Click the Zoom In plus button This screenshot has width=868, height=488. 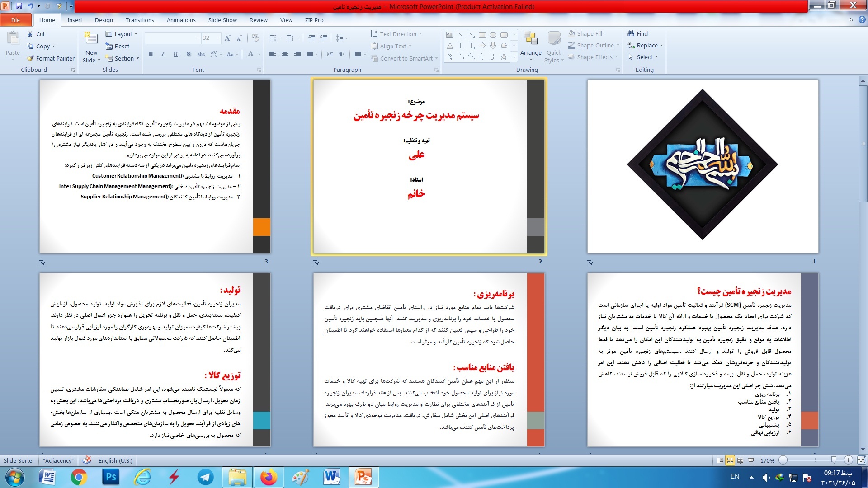(x=849, y=460)
